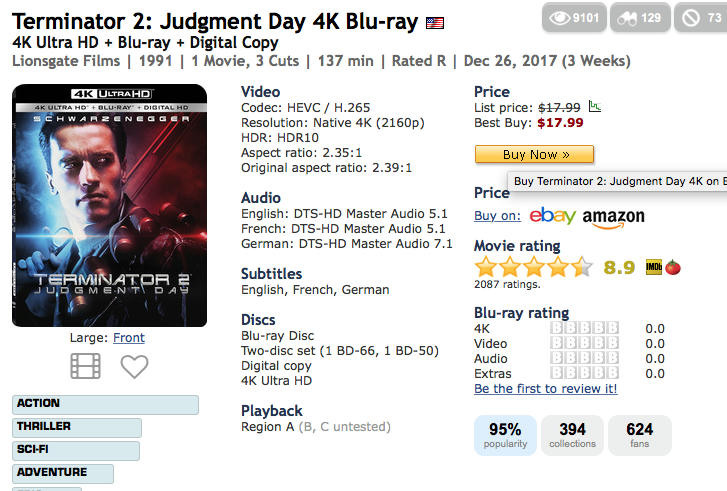The height and width of the screenshot is (491, 727).
Task: Click the prohibited-sign badge showing 73
Action: click(701, 18)
